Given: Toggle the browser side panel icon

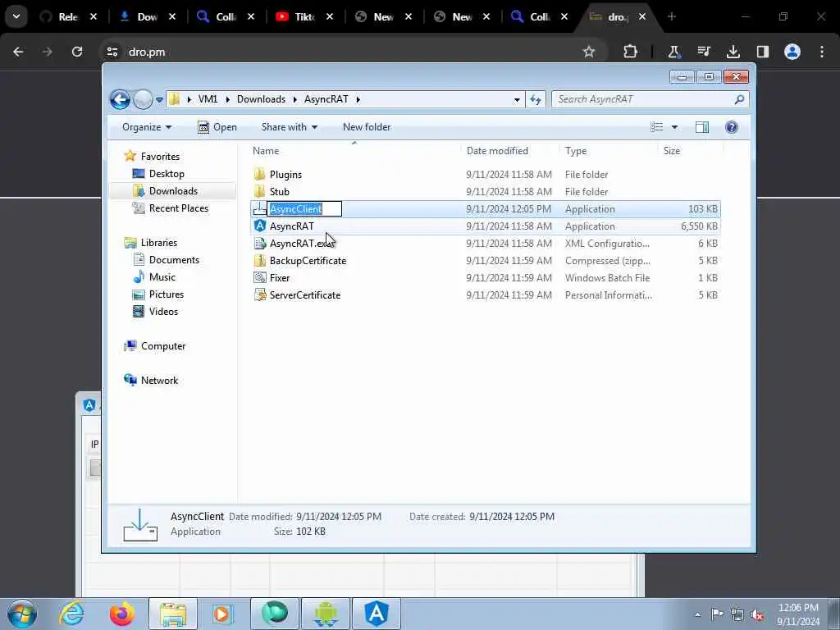Looking at the screenshot, I should [763, 52].
